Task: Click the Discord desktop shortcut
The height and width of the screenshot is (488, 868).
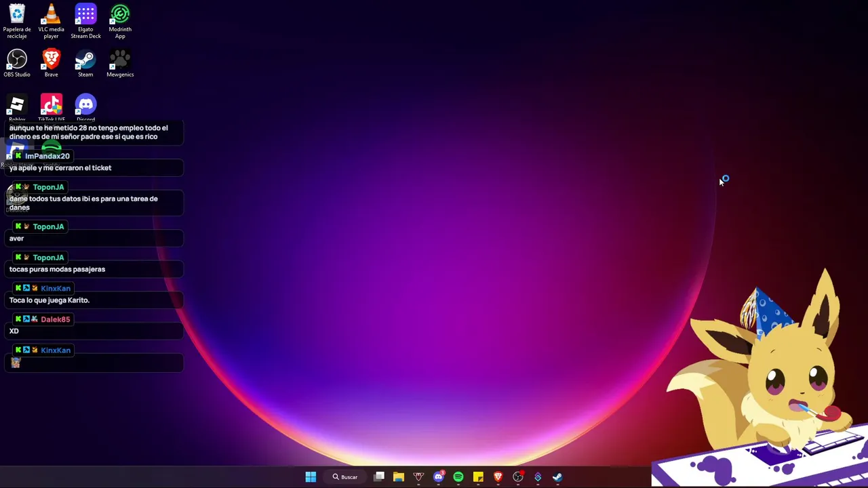Action: click(85, 107)
